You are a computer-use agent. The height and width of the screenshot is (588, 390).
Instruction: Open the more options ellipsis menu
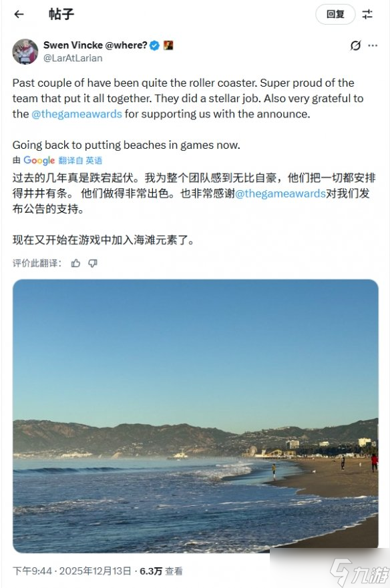click(x=372, y=45)
